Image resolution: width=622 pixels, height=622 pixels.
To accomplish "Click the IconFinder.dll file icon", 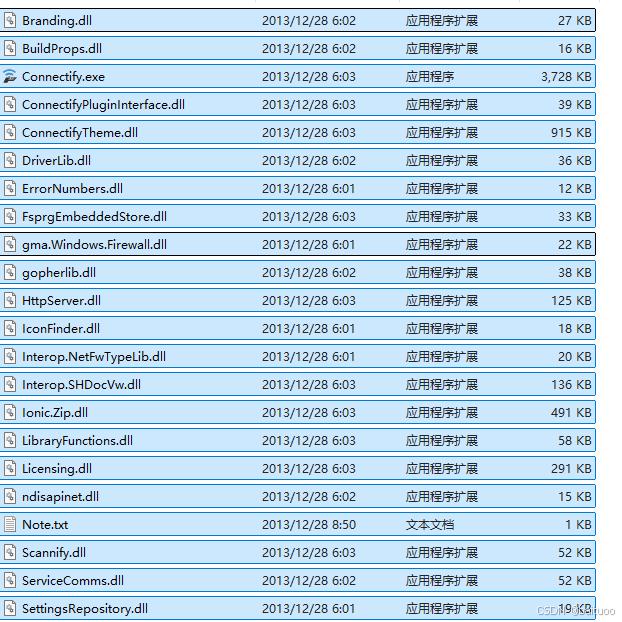I will (x=10, y=328).
